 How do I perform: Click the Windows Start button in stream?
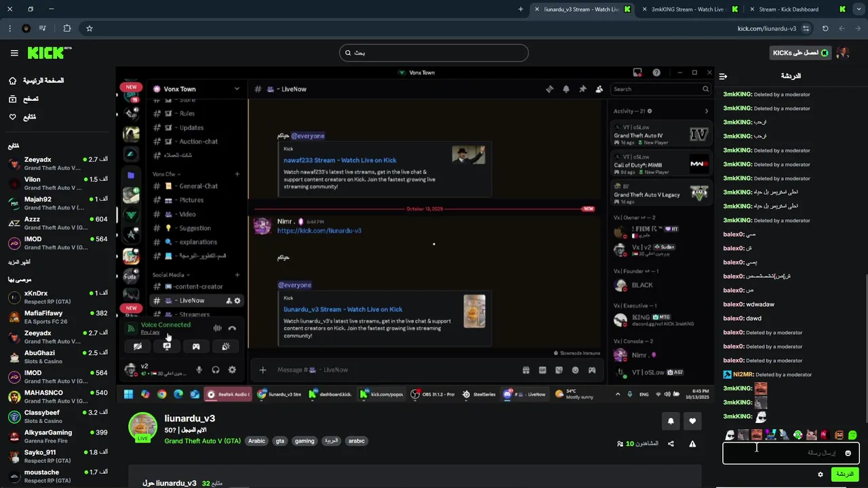coord(128,394)
